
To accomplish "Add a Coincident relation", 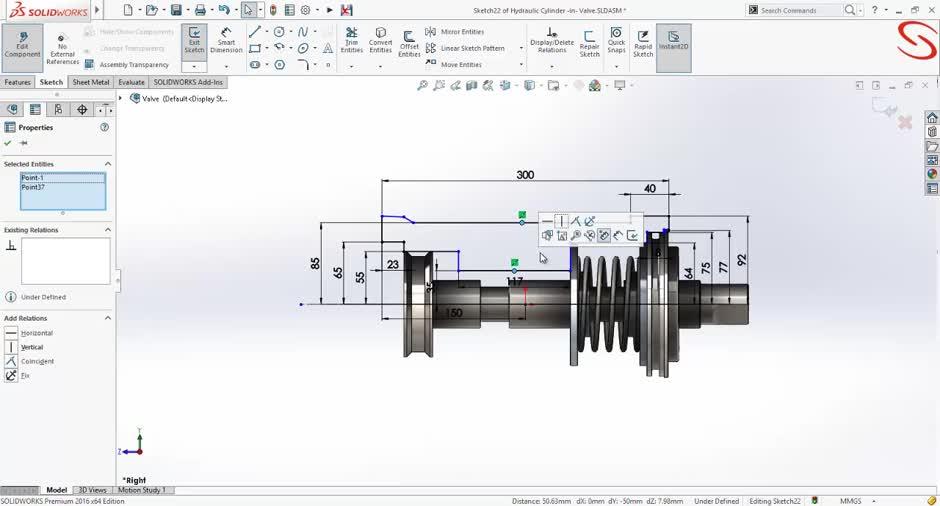I will click(x=37, y=361).
